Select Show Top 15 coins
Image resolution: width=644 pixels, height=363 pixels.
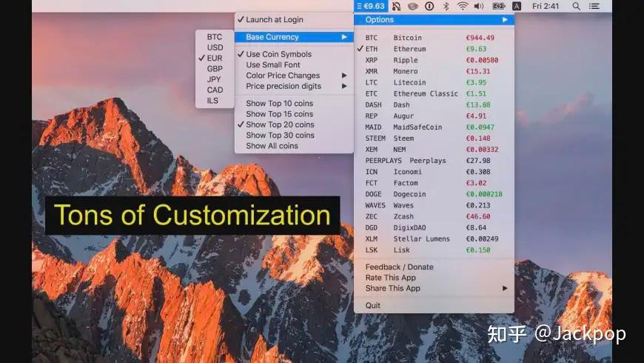[294, 114]
